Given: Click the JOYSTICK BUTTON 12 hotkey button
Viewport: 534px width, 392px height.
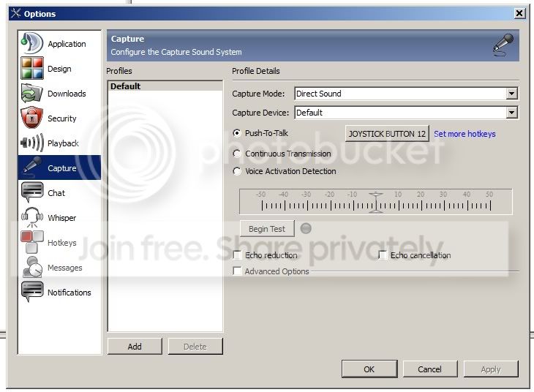Looking at the screenshot, I should point(387,134).
